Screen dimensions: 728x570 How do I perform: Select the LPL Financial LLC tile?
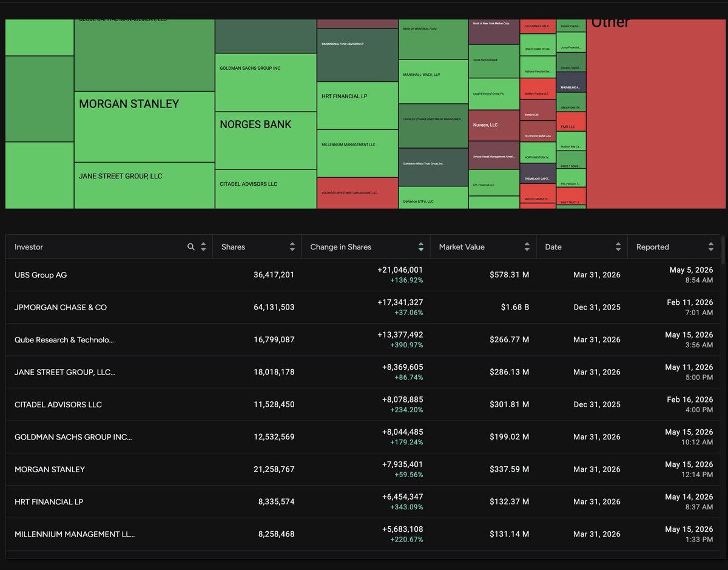(494, 183)
